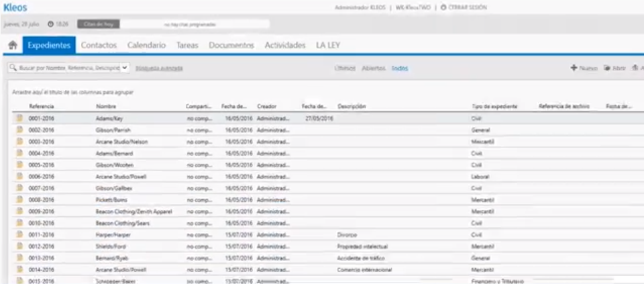The height and width of the screenshot is (284, 644).
Task: Open the Contactos tab
Action: tap(99, 46)
